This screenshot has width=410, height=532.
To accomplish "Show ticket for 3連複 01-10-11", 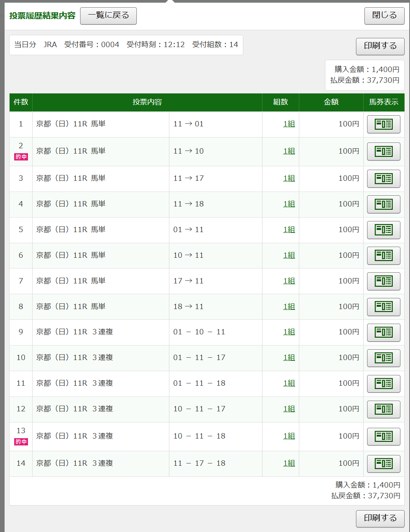I will pos(383,332).
